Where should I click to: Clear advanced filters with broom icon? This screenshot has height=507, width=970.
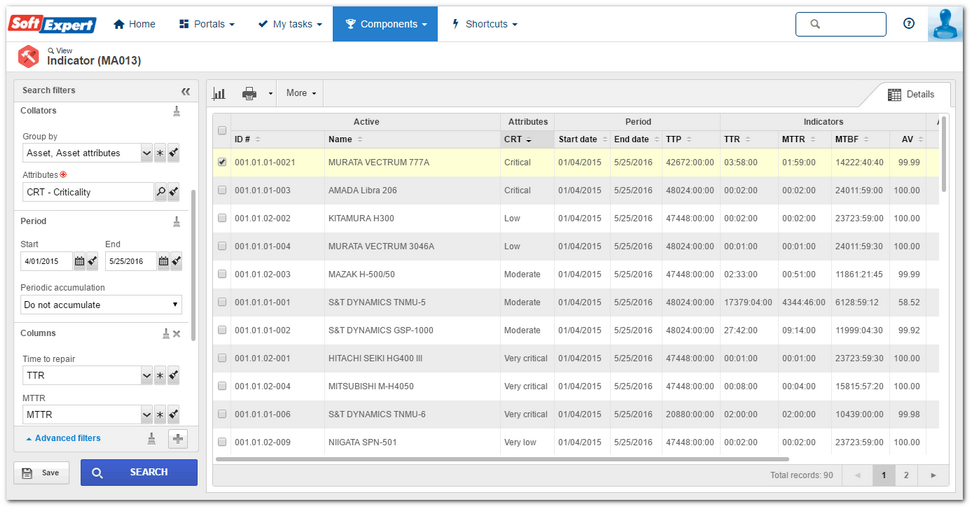coord(152,439)
